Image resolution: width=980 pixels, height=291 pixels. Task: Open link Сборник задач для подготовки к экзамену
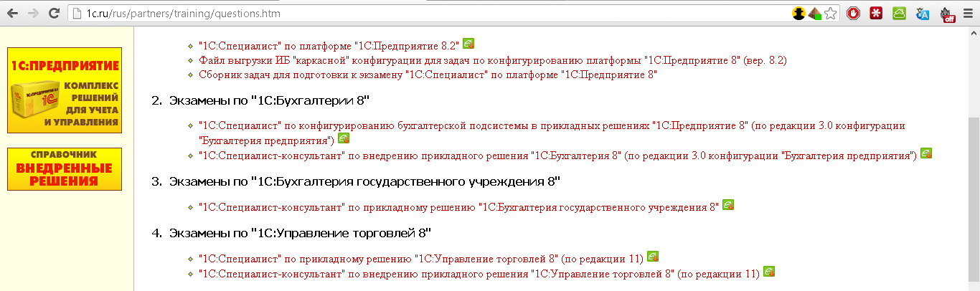(428, 75)
